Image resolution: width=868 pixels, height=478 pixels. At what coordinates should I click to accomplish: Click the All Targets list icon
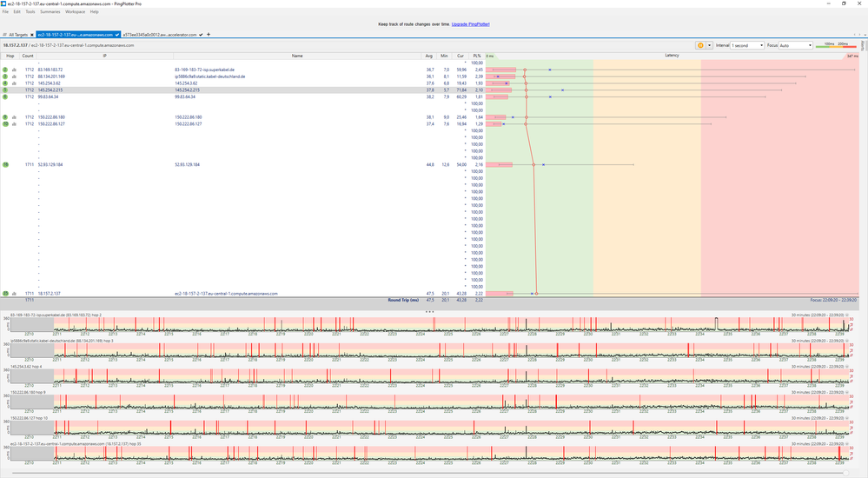click(4, 35)
